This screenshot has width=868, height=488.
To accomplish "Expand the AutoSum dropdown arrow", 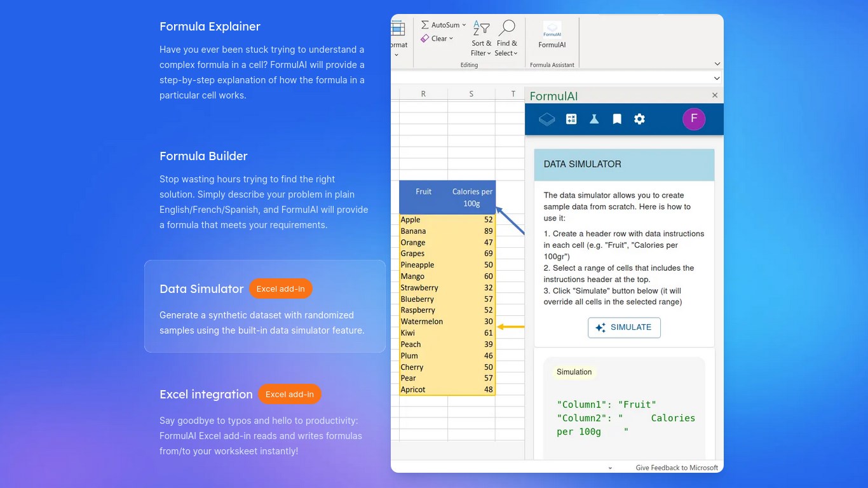I will click(x=464, y=25).
